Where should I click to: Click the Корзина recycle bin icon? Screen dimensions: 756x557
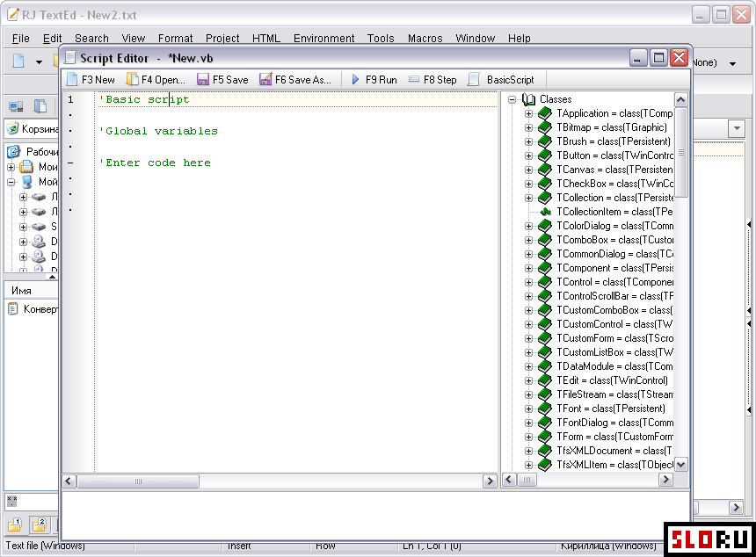(12, 128)
